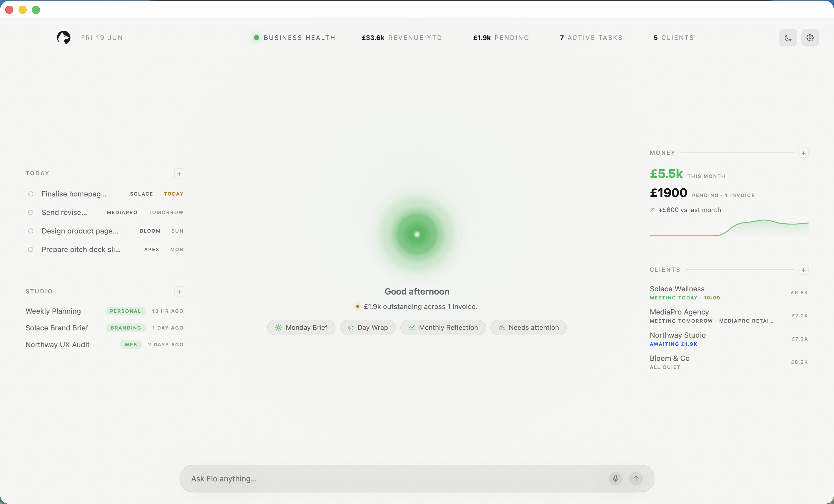Click the £8.2K amount for Bloom & Co
This screenshot has height=504, width=834.
click(x=799, y=362)
